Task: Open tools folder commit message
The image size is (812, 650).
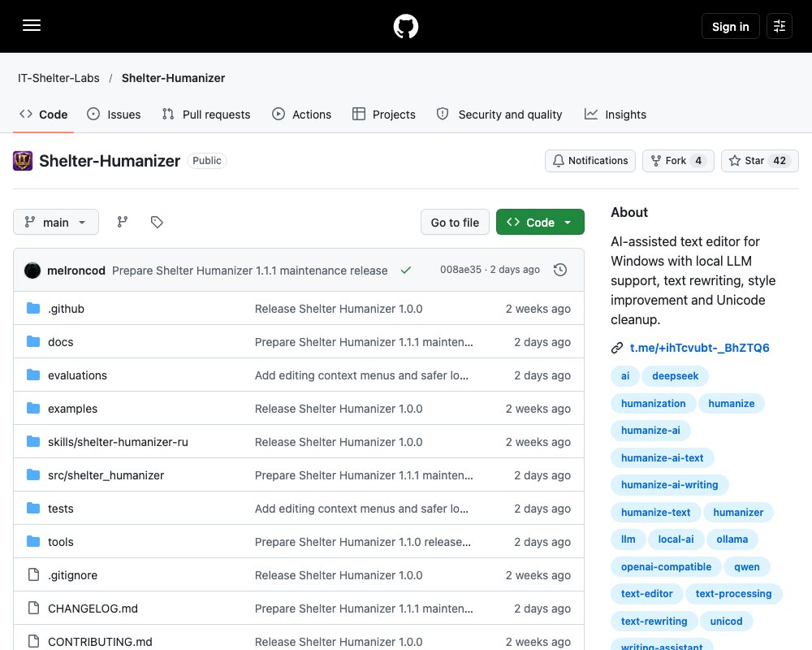Action: pyautogui.click(x=362, y=542)
